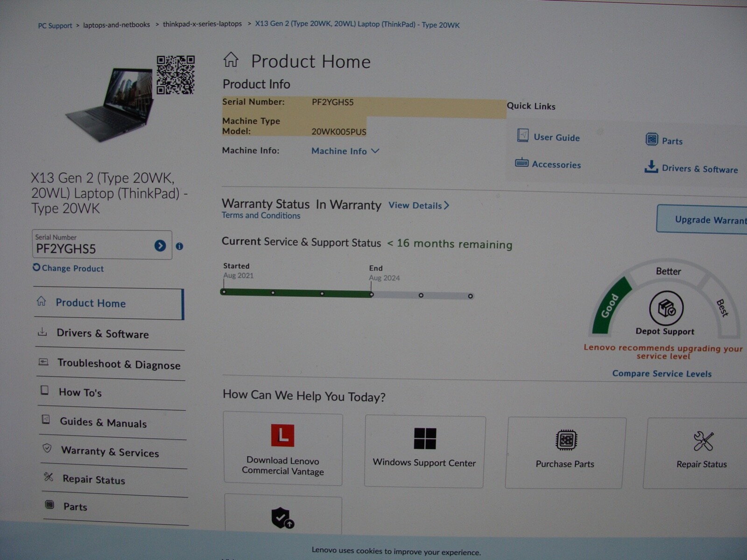Viewport: 747px width, 560px height.
Task: Click the Windows logo on Support Center card
Action: tap(425, 439)
